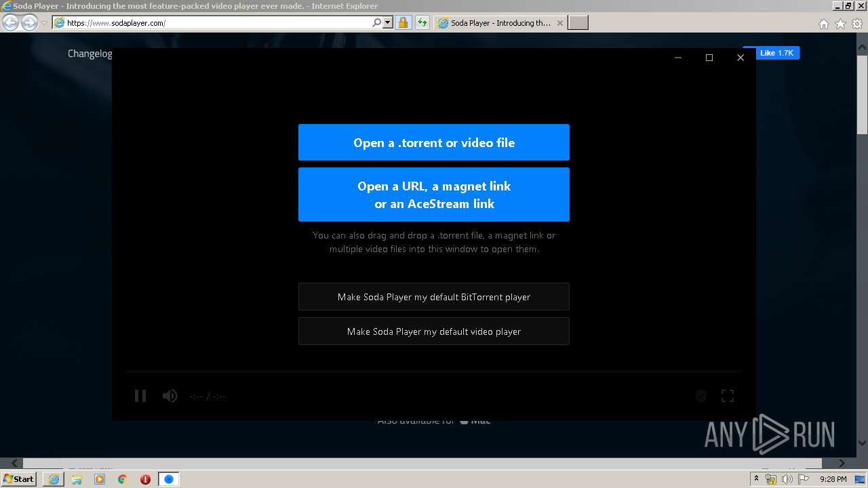Click Open a .torrent or video file
868x488 pixels.
click(x=434, y=142)
